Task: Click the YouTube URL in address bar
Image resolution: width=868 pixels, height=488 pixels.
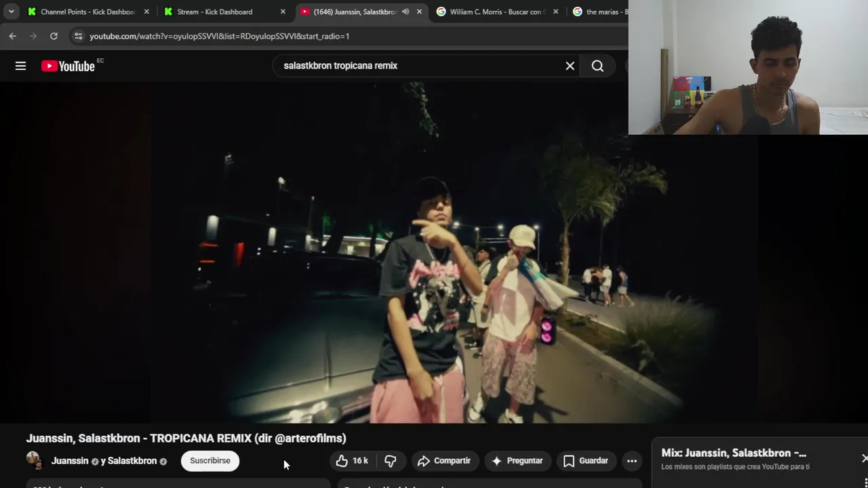Action: 219,36
